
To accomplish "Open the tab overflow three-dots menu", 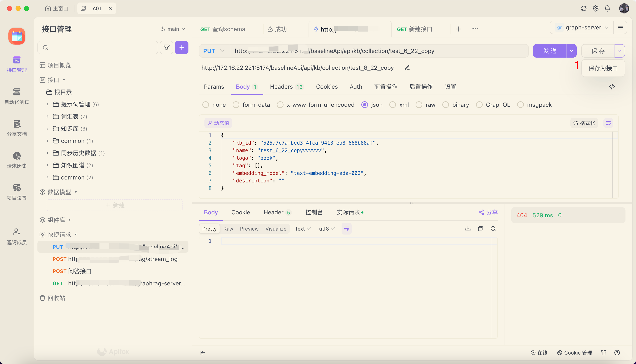I will coord(475,29).
